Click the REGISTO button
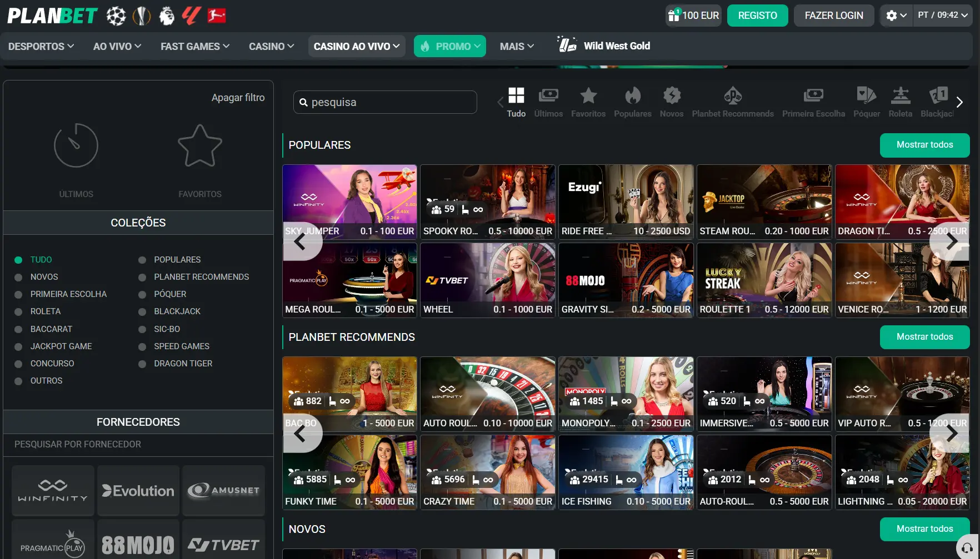Viewport: 980px width, 559px height. pyautogui.click(x=757, y=16)
